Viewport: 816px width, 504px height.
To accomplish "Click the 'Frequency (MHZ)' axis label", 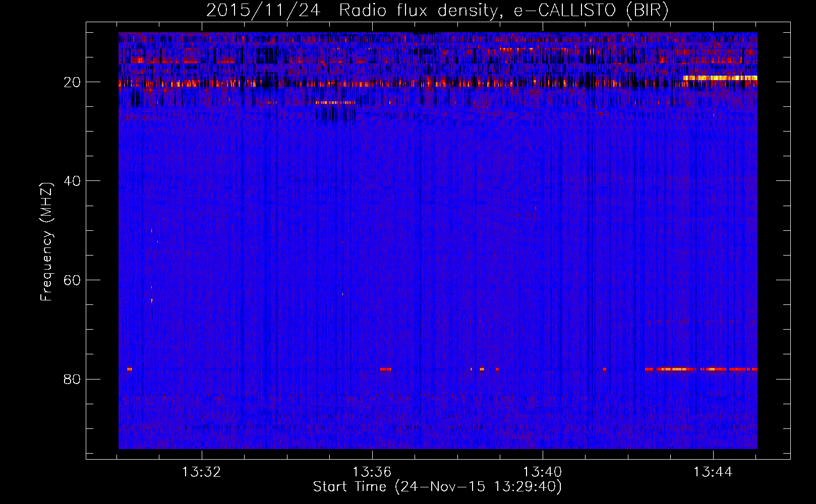I will [46, 242].
